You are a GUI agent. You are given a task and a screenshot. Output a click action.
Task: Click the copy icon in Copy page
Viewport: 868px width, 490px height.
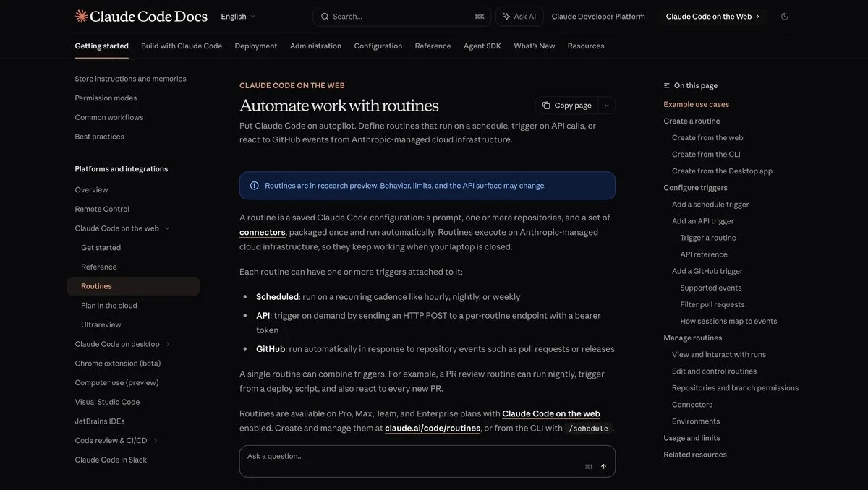point(546,106)
